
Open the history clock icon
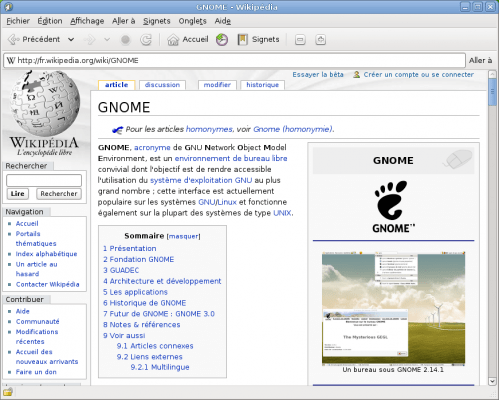[222, 39]
